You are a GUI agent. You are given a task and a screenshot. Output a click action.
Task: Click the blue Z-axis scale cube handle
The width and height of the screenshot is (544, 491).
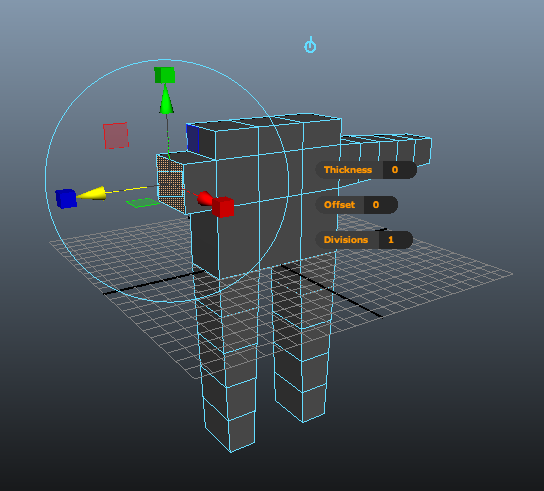(x=66, y=198)
